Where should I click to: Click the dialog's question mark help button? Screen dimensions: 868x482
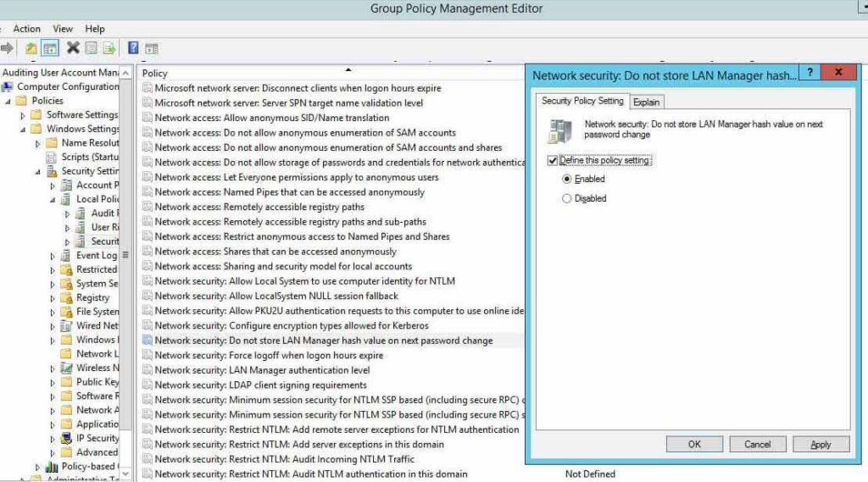click(810, 74)
